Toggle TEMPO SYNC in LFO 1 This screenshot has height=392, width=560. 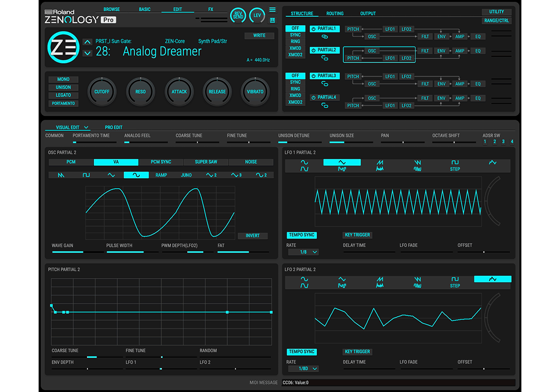pyautogui.click(x=302, y=235)
